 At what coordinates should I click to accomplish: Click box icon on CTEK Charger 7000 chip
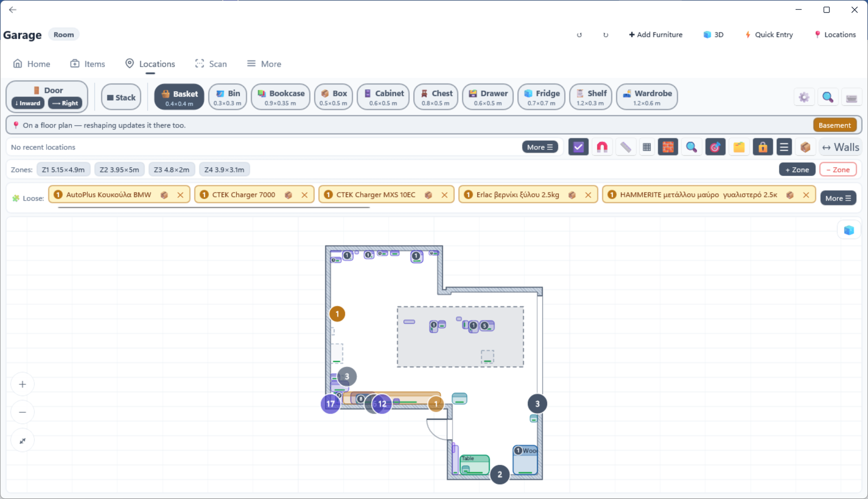pos(288,195)
